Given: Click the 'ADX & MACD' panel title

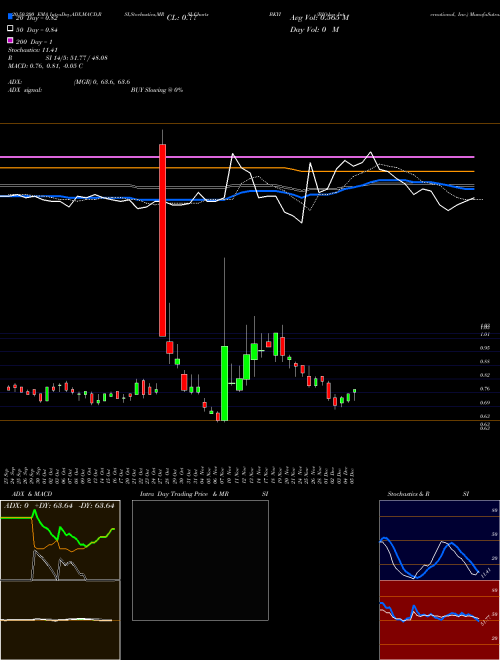Looking at the screenshot, I should pos(32,494).
